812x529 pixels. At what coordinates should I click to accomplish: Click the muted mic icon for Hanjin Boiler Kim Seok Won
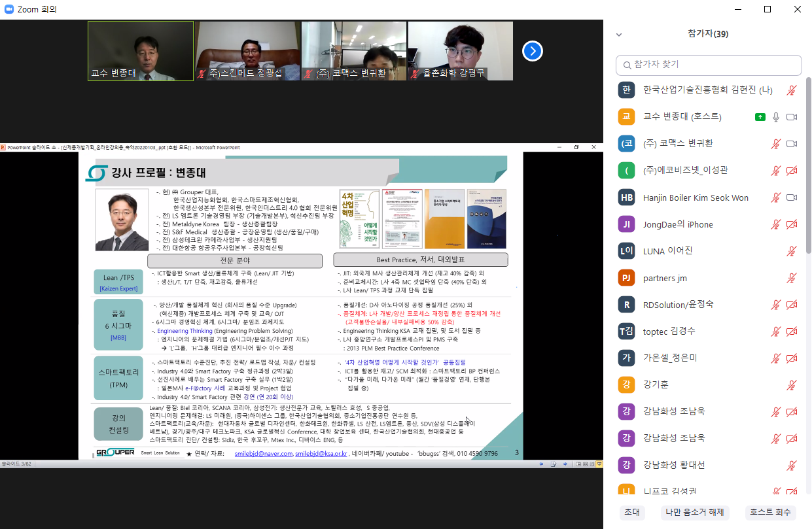tap(776, 197)
